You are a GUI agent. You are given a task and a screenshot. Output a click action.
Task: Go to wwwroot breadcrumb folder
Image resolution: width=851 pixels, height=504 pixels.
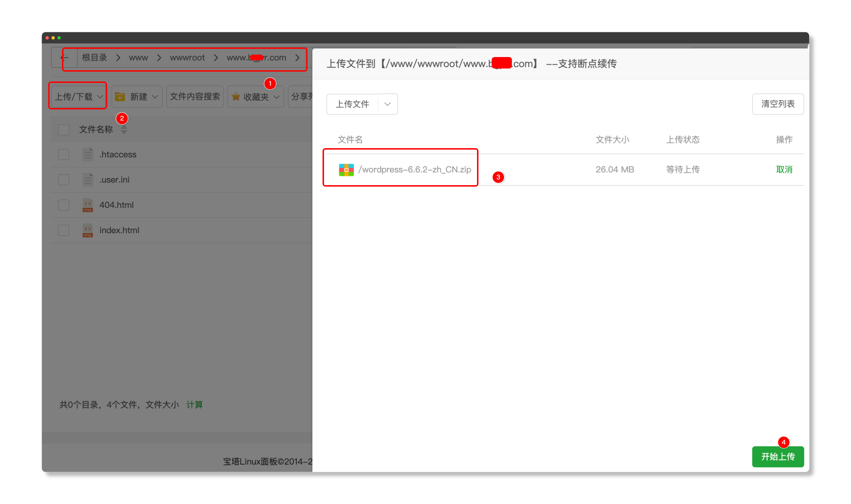(187, 58)
